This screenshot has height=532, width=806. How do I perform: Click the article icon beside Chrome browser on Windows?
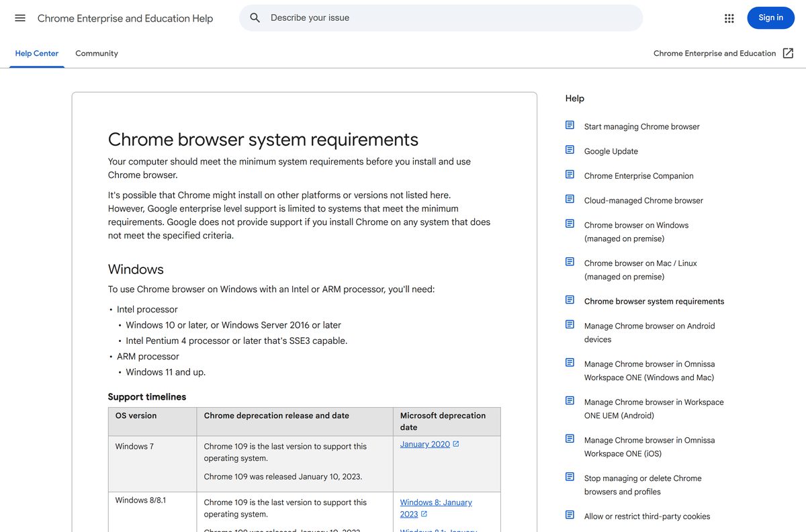click(x=570, y=224)
